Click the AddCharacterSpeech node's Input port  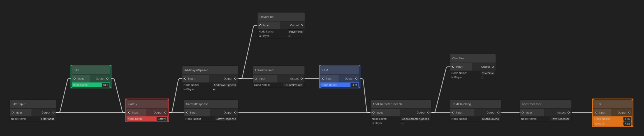(x=374, y=112)
